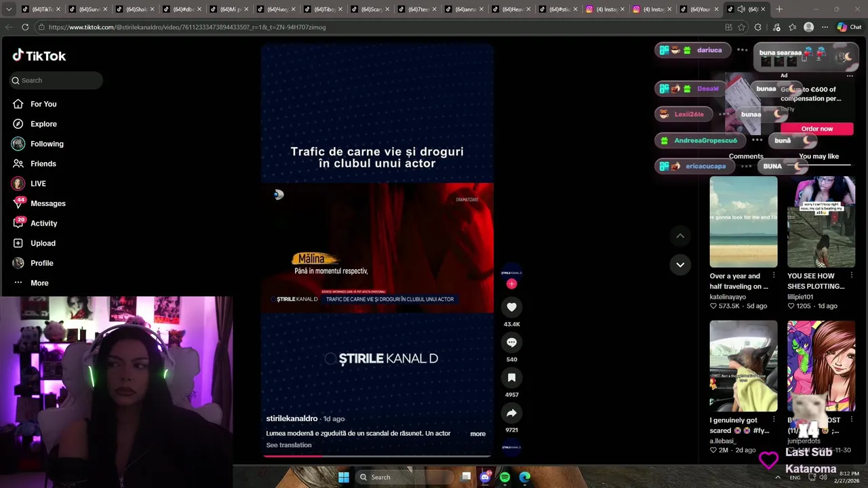Share the video with arrow icon

[511, 413]
